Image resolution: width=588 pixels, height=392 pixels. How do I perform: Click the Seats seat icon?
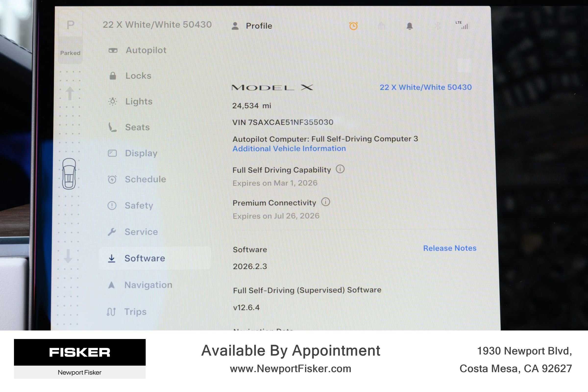coord(112,127)
